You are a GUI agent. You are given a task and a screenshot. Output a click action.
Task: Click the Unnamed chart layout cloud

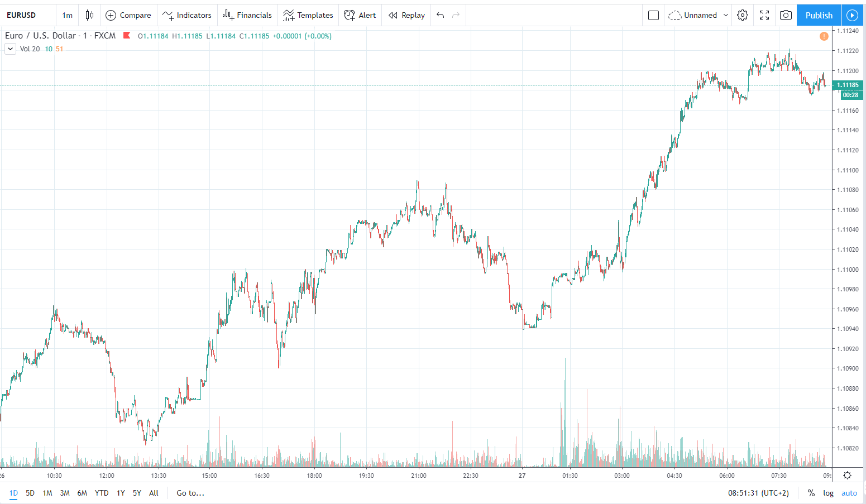click(x=693, y=15)
